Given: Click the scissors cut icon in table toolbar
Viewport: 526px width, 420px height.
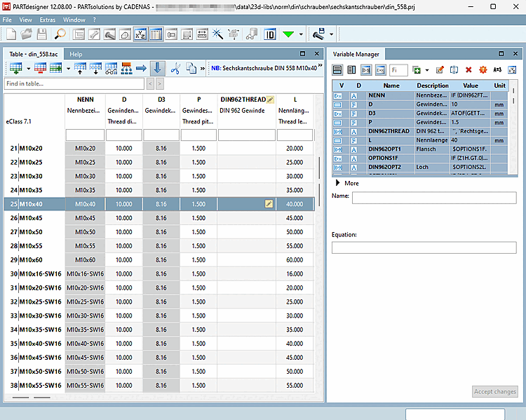Looking at the screenshot, I should click(x=175, y=68).
